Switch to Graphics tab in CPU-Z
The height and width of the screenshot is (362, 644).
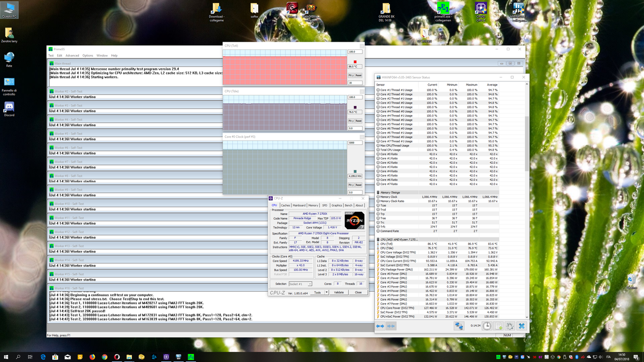[337, 205]
